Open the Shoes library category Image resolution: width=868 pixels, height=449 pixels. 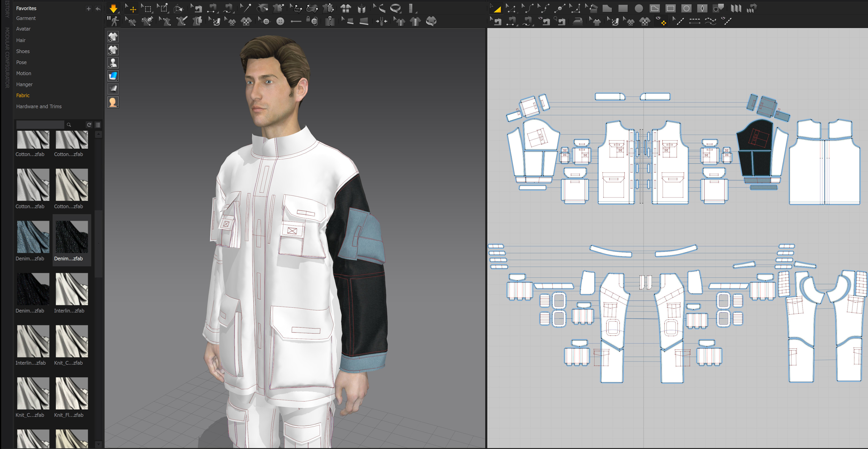coord(23,51)
